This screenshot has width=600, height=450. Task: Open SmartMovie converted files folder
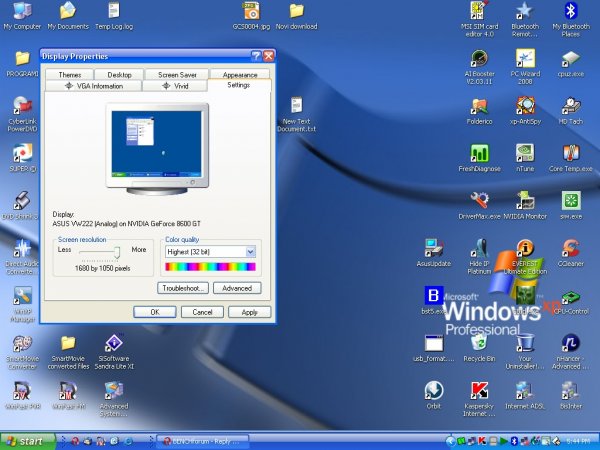coord(68,352)
